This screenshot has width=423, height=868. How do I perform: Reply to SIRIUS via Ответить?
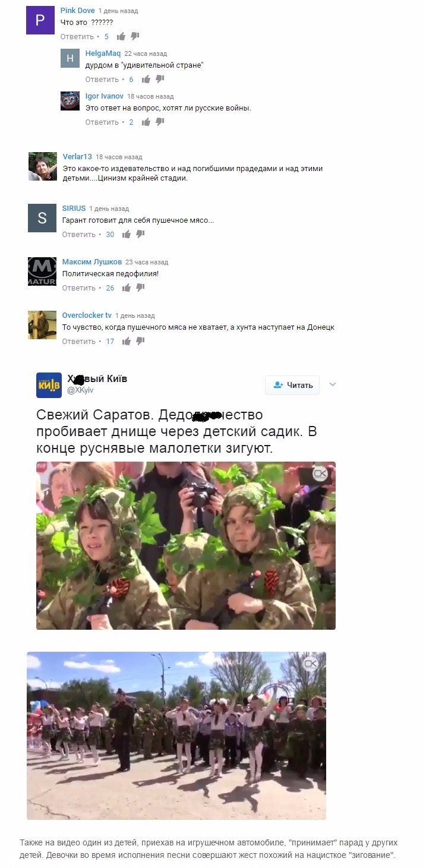79,235
